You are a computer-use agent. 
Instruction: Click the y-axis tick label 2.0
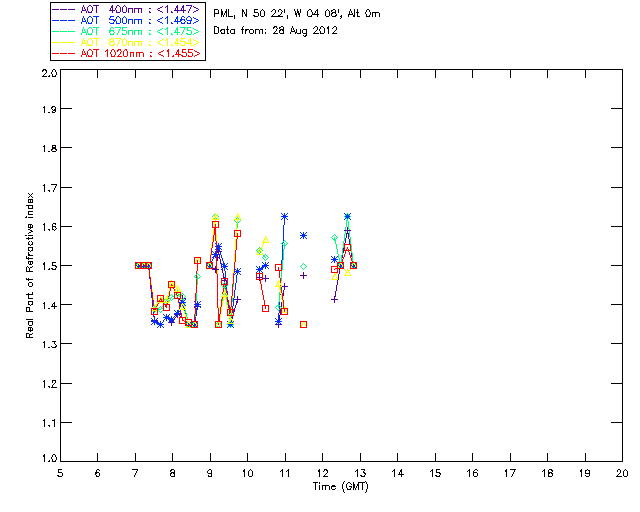[x=49, y=73]
